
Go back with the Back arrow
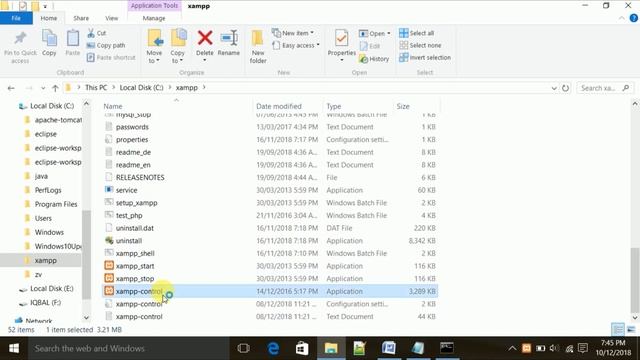(11, 88)
